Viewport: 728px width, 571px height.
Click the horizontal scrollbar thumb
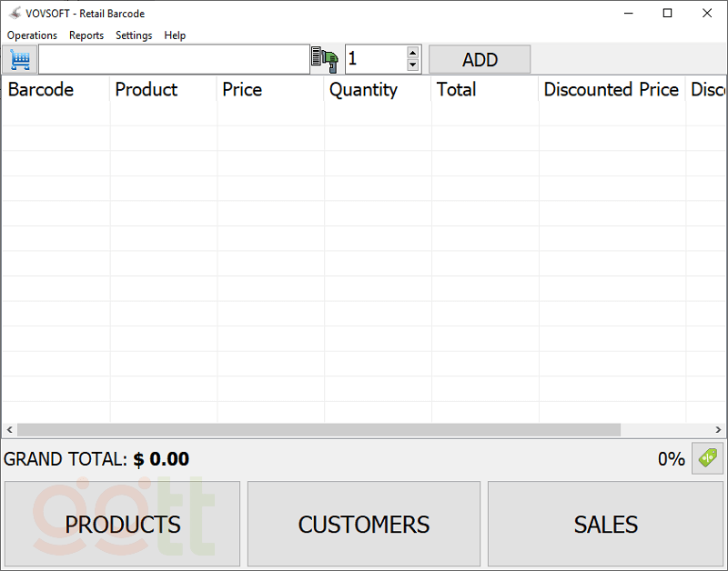coord(318,429)
